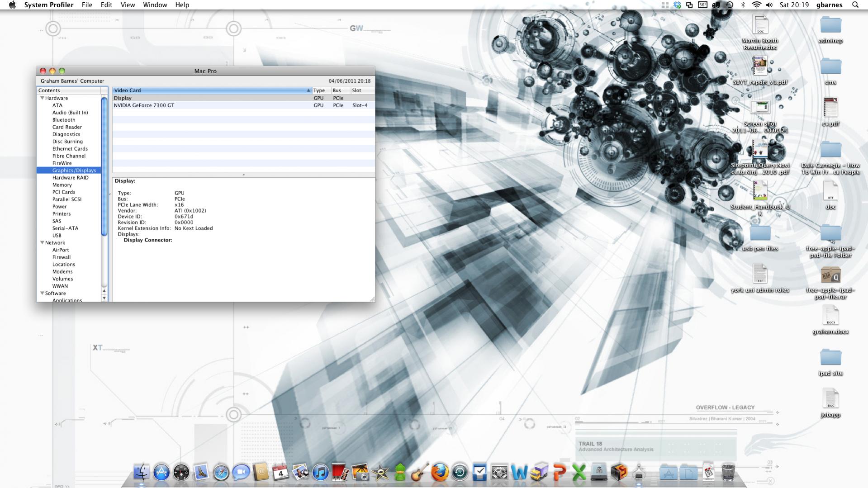Sort by Video Card column arrow

point(308,90)
